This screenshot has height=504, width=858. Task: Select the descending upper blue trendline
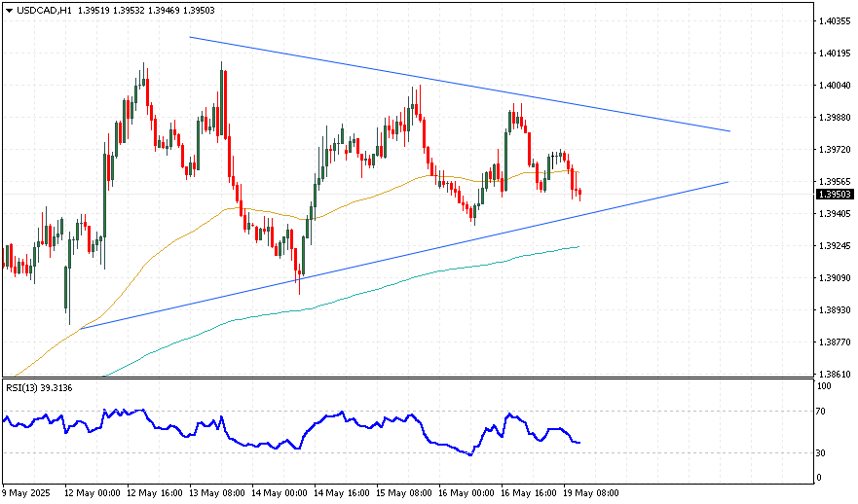click(460, 85)
